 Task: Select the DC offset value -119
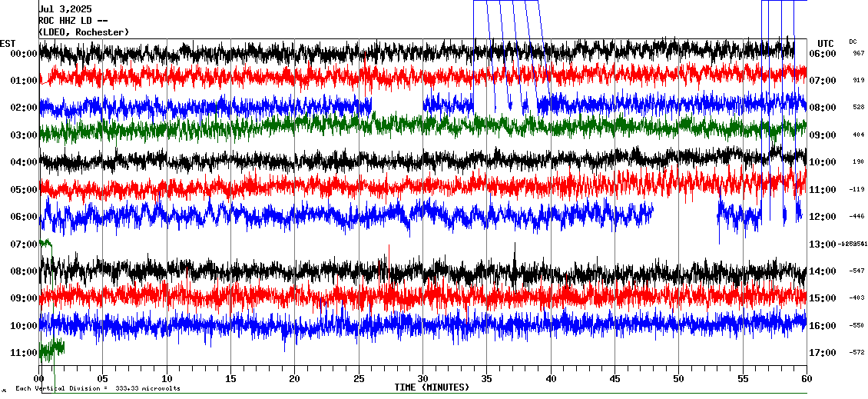857,189
